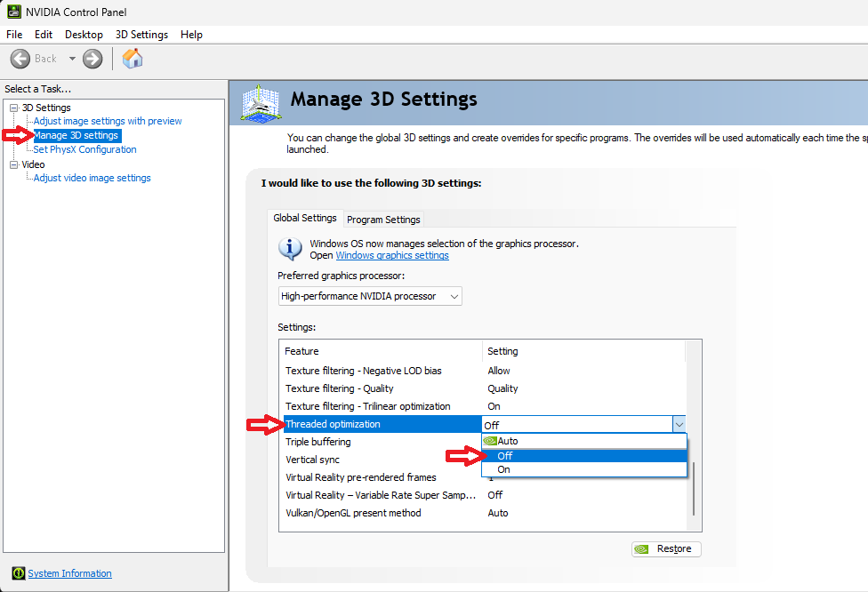
Task: Open the Back history dropdown arrow
Action: (72, 59)
